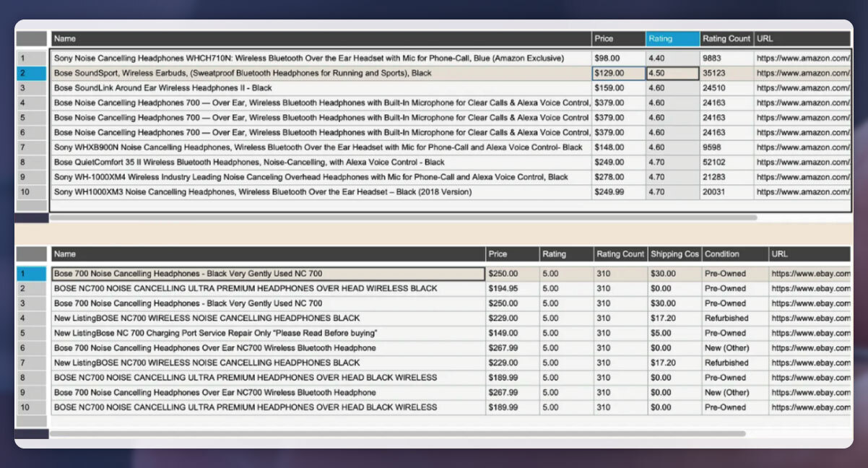This screenshot has width=868, height=468.
Task: Click Sony WH-1000XM4 name cell
Action: [321, 177]
